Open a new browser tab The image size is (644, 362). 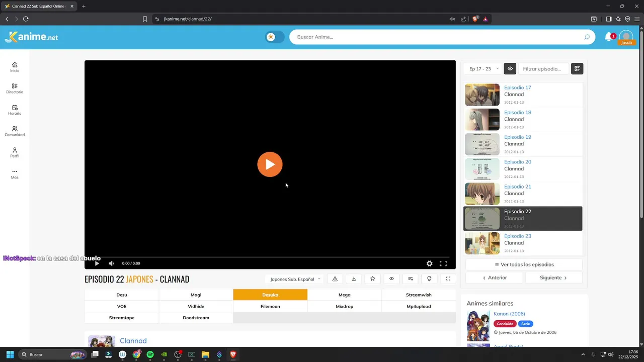(x=84, y=6)
